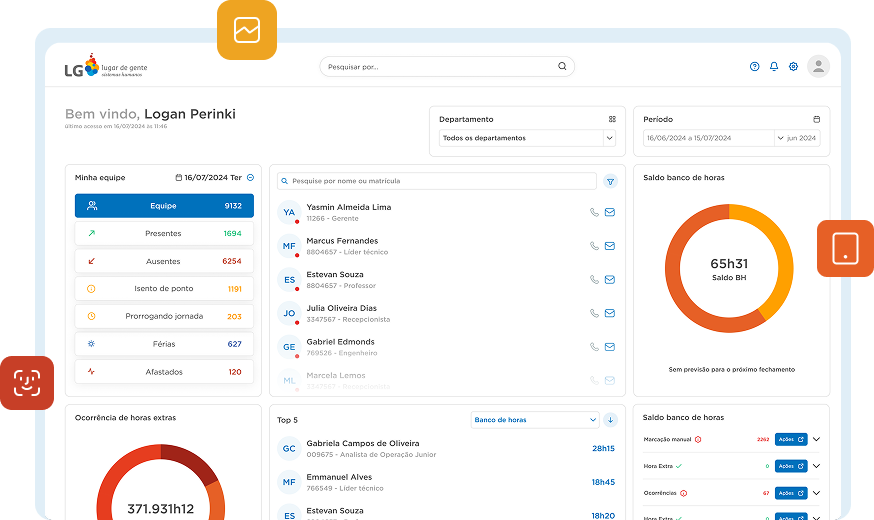The image size is (874, 520).
Task: Click the user profile avatar
Action: (819, 67)
